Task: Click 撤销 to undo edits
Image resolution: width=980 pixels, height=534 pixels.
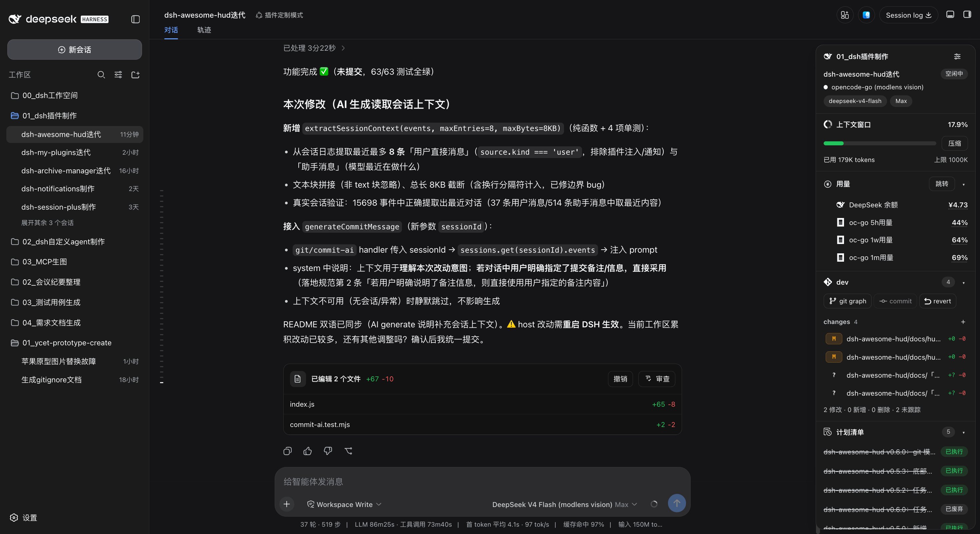Action: pos(620,379)
